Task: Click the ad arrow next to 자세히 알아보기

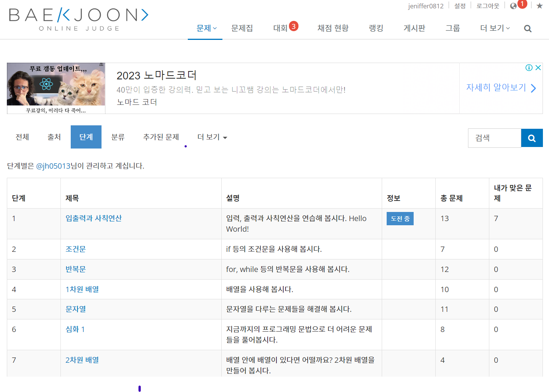Action: click(533, 88)
